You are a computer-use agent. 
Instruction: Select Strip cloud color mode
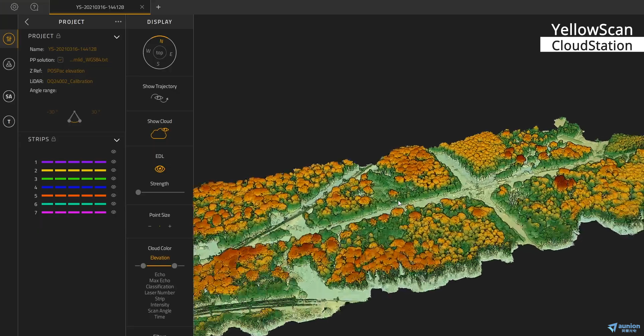(160, 299)
